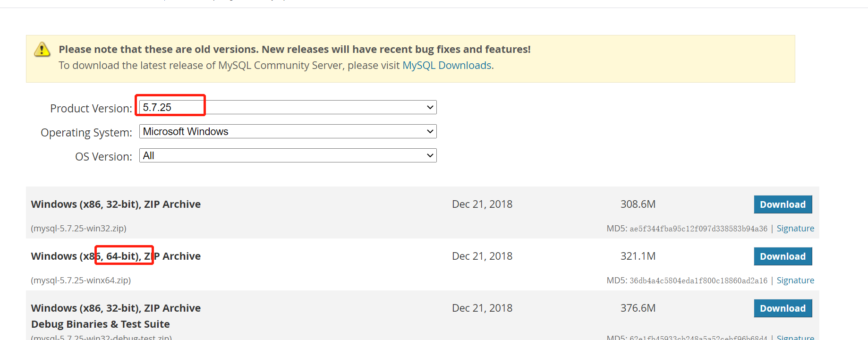Screen dimensions: 868x340
Task: Click the (mysql-5.7.25-winx64.zip) filename
Action: point(81,280)
